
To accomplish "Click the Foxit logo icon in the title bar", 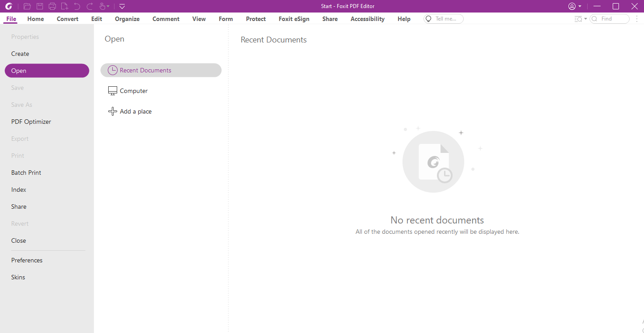I will click(8, 6).
